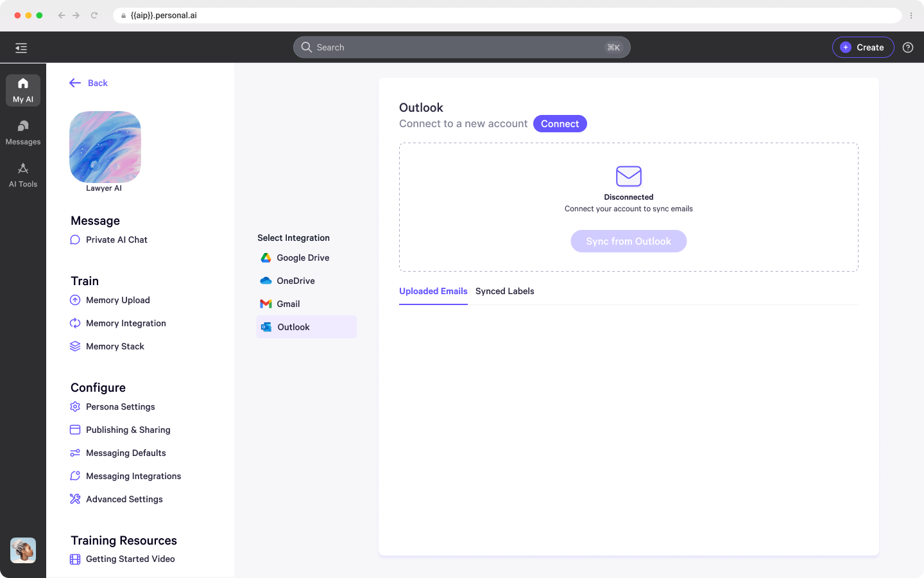
Task: Open the help question mark icon
Action: tap(908, 48)
